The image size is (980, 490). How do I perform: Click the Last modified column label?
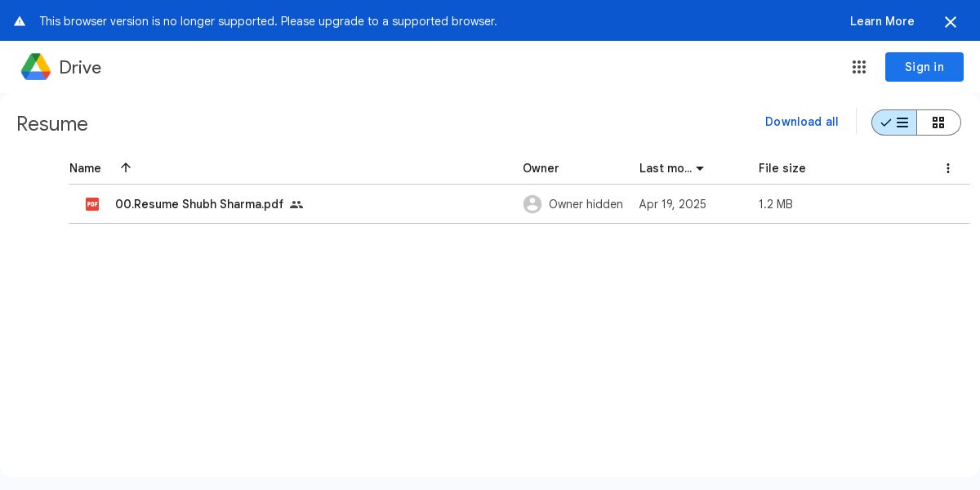point(666,168)
